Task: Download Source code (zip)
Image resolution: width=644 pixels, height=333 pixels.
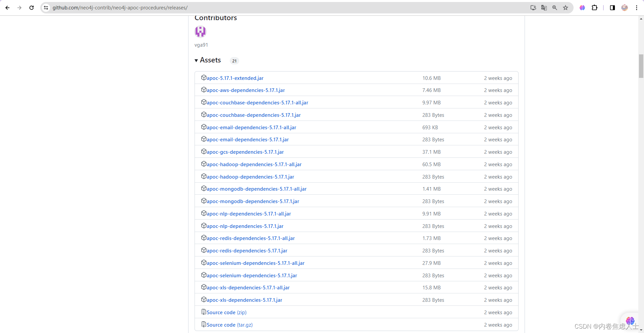Action: 226,313
